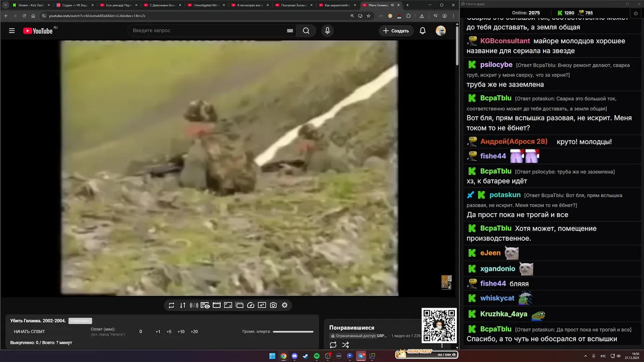Image resolution: width=644 pixels, height=362 pixels.
Task: Switch to the Студия — VK Видео tab
Action: (x=74, y=5)
